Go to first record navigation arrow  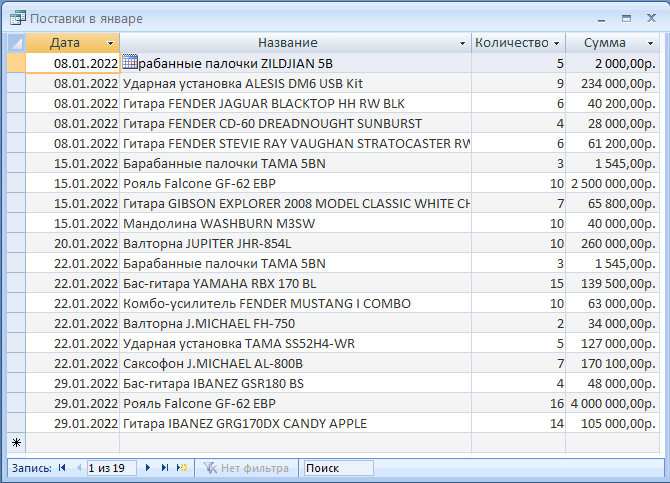[x=62, y=468]
